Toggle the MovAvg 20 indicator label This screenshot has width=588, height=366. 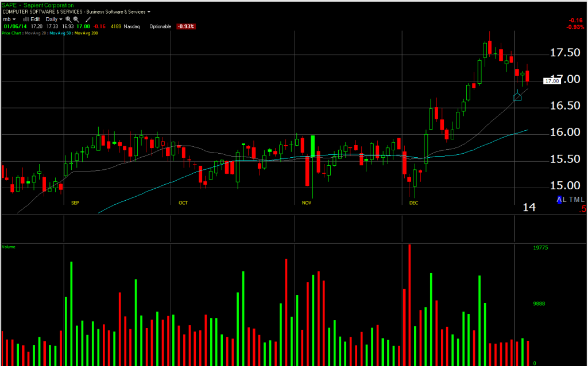coord(37,33)
